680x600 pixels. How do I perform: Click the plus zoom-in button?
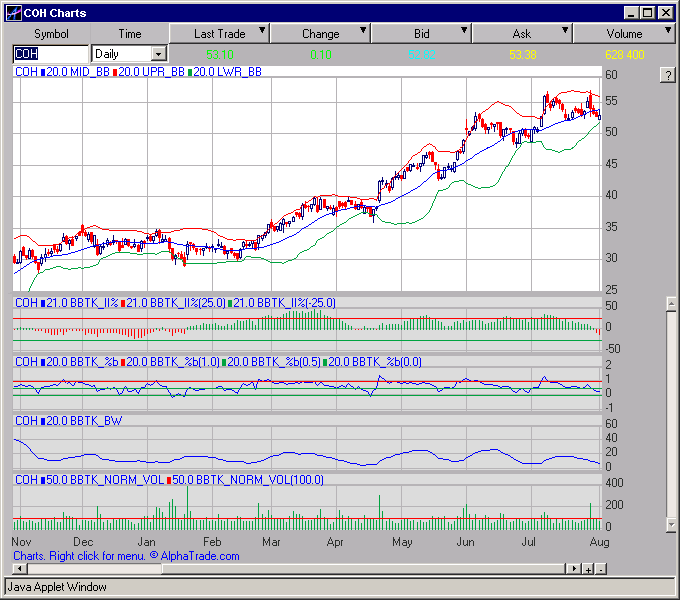(589, 569)
